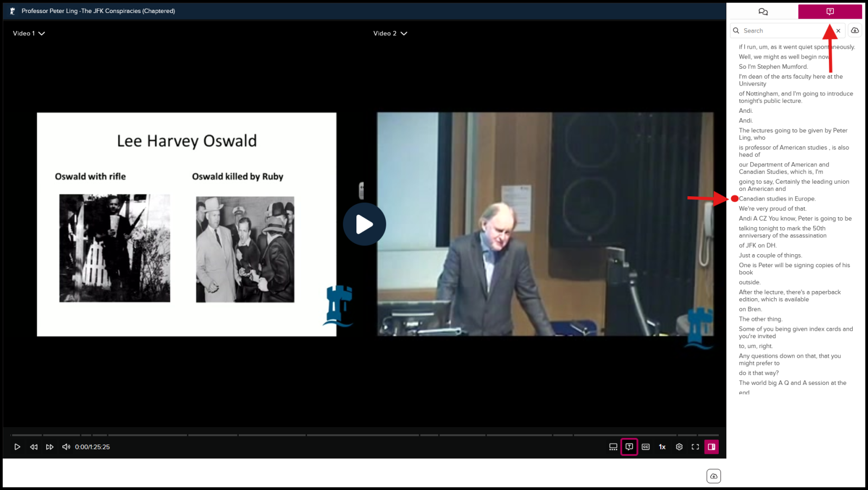Toggle transcript button in the player bar

click(x=629, y=447)
